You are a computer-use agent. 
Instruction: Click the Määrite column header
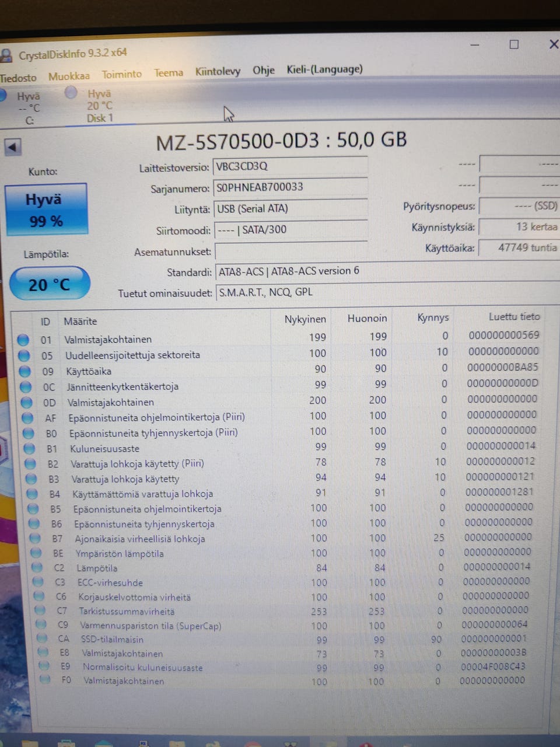click(80, 322)
